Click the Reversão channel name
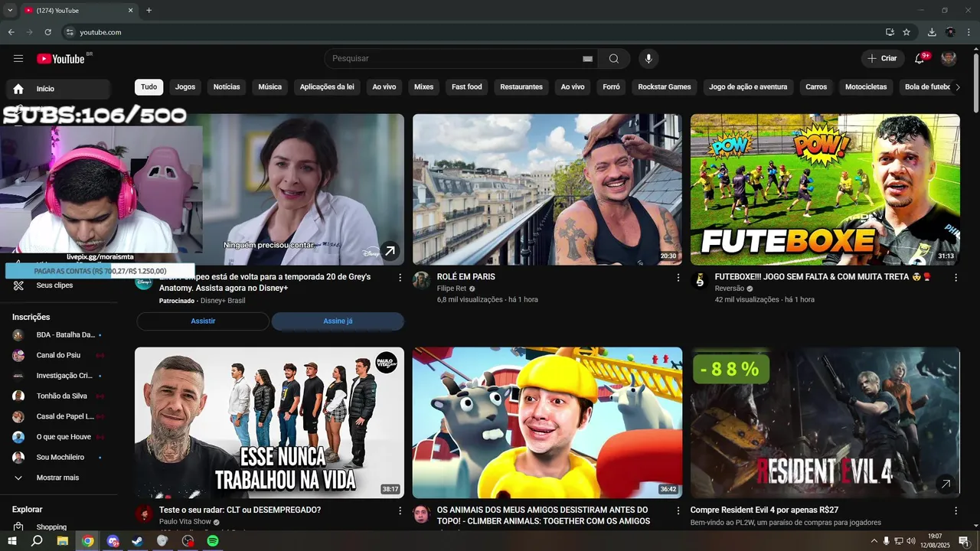Screen dimensions: 980x551 point(730,289)
